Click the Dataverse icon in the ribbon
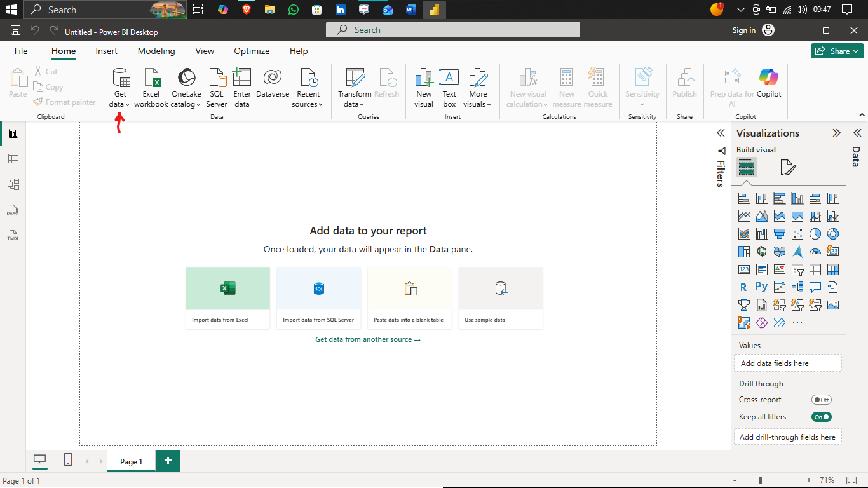This screenshot has height=488, width=868. pos(273,83)
